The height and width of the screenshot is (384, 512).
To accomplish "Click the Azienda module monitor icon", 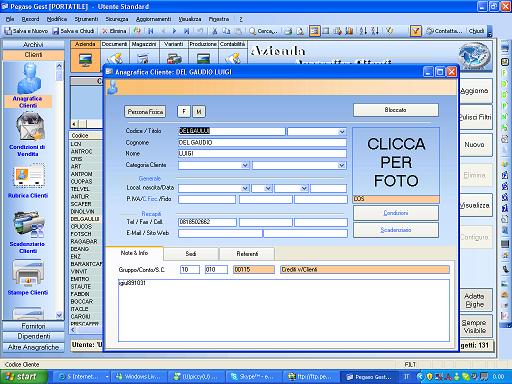I will coord(85,60).
